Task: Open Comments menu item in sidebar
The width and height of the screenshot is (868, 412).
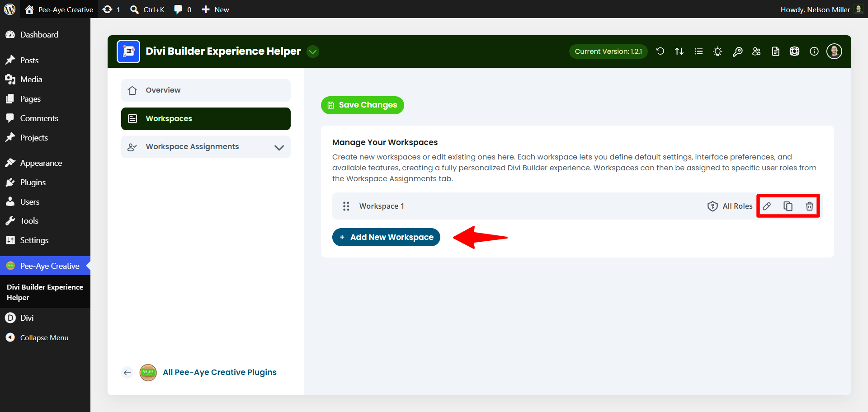Action: [45, 118]
